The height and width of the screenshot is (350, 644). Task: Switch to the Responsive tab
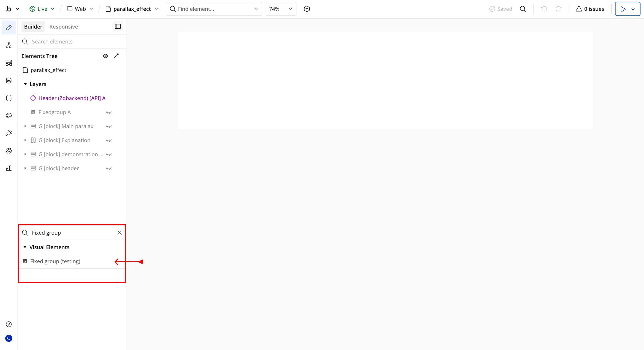point(64,27)
